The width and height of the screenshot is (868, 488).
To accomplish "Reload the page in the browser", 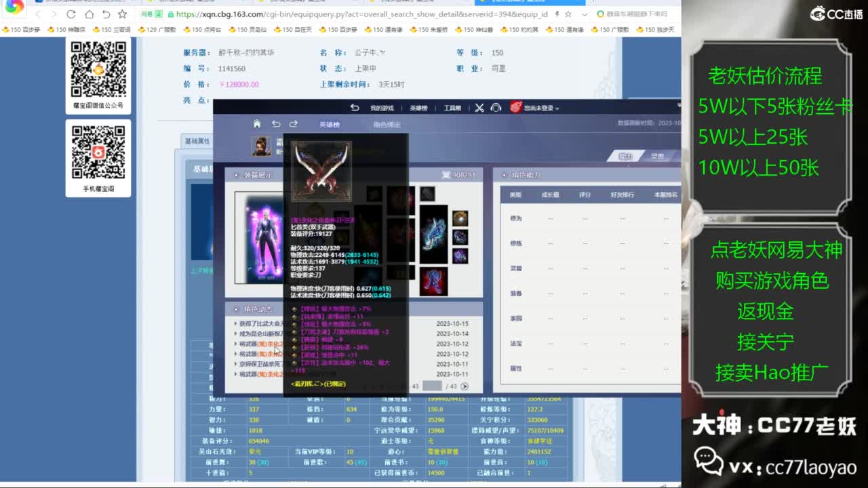I will 71,14.
